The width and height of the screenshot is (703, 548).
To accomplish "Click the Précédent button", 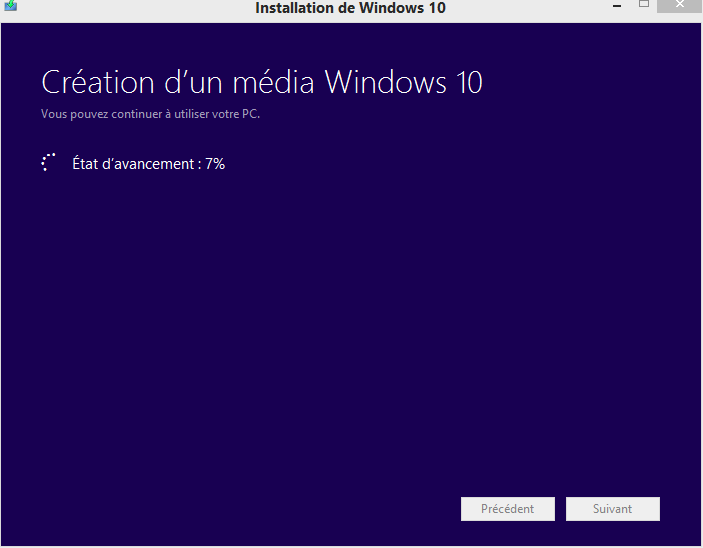I will click(x=508, y=509).
